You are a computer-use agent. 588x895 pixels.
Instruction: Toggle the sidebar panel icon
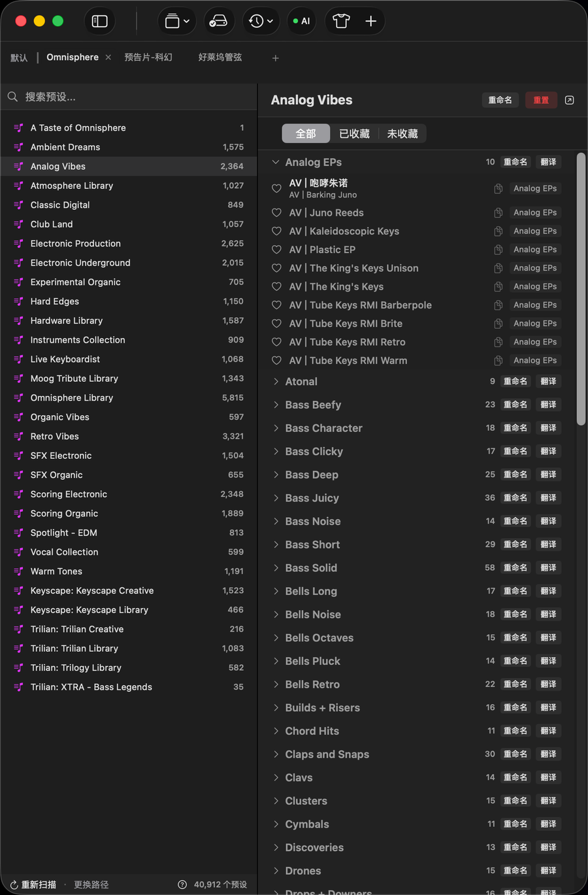(x=100, y=21)
